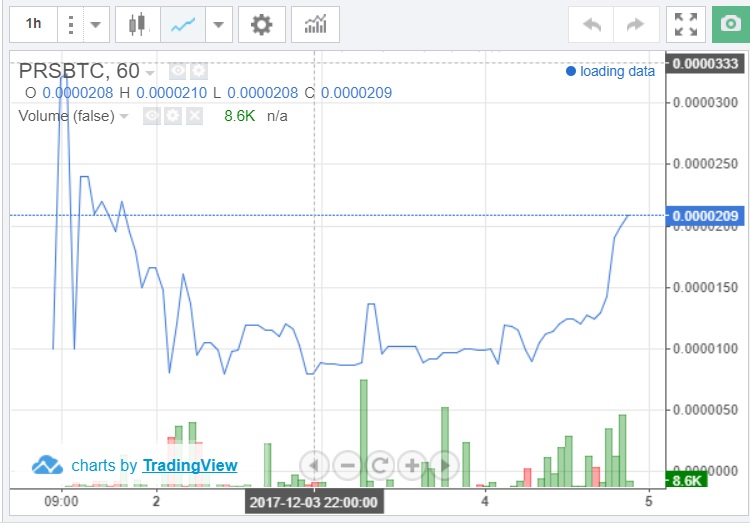This screenshot has width=750, height=529.
Task: Redo the chart action
Action: pos(636,24)
